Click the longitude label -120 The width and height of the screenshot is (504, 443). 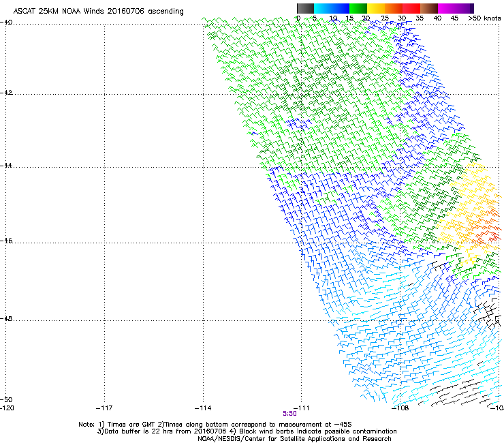[x=7, y=408]
